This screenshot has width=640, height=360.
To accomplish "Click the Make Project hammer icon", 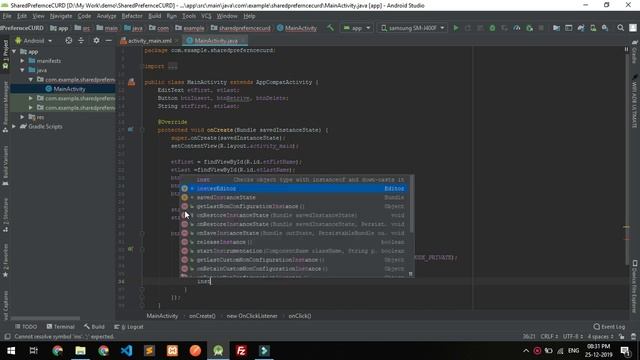I will [x=330, y=28].
